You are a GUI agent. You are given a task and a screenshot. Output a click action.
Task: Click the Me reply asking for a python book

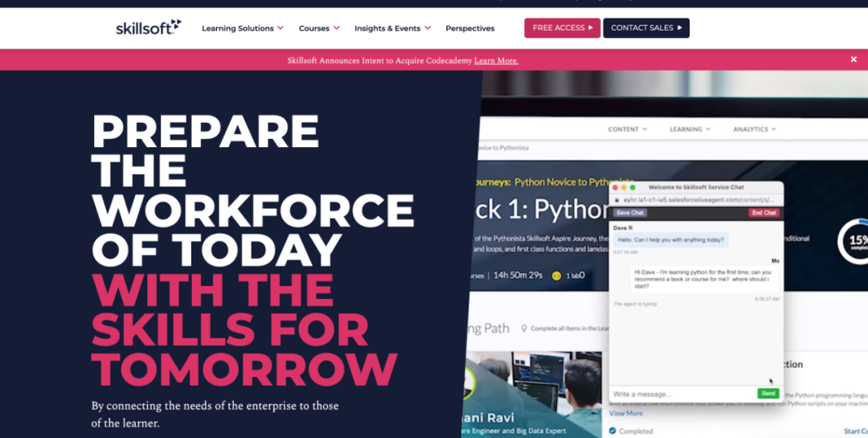(x=705, y=279)
